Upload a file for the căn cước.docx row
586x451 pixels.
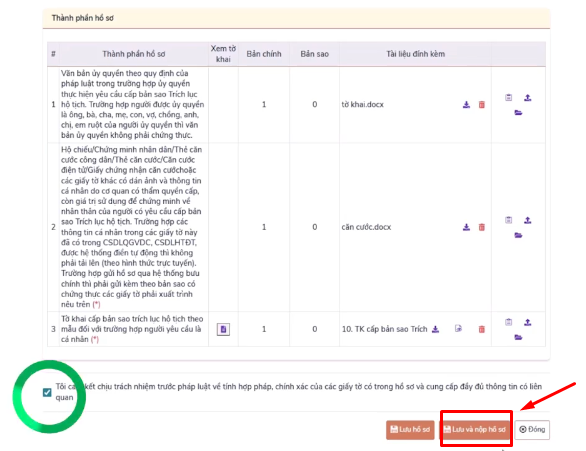[x=527, y=220]
